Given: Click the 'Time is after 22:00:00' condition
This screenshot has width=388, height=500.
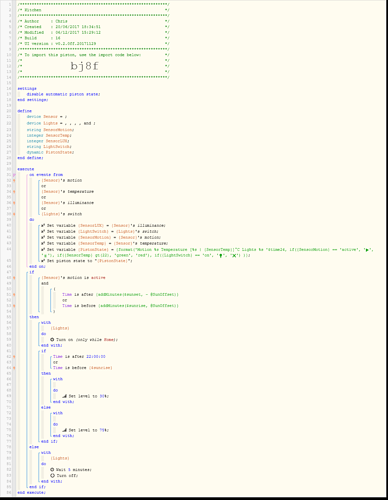Looking at the screenshot, I should click(79, 357).
